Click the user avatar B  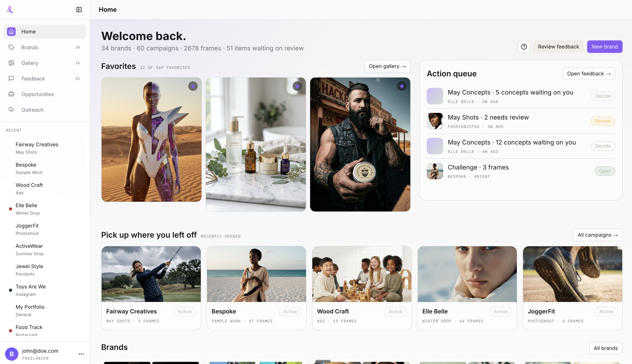coord(12,354)
